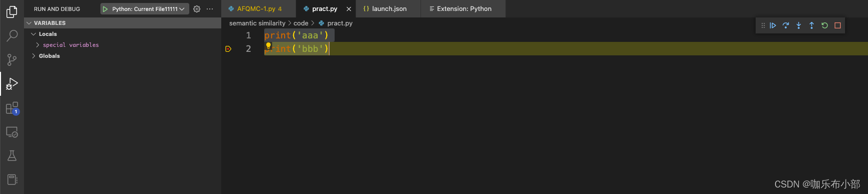868x194 pixels.
Task: Click 'semantic similarity' breadcrumb
Action: [x=257, y=23]
